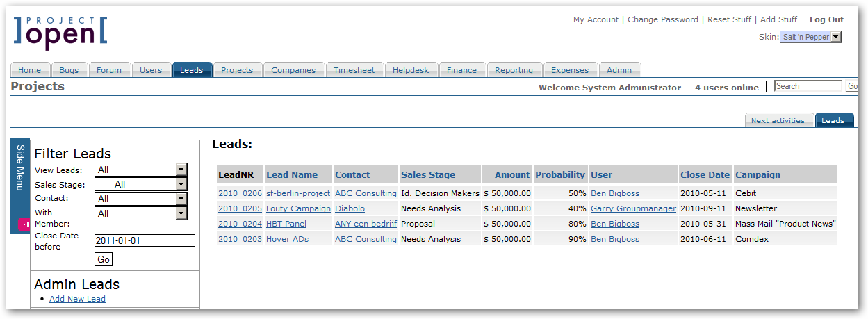868x319 pixels.
Task: Open the Contact filter dropdown
Action: pyautogui.click(x=141, y=199)
